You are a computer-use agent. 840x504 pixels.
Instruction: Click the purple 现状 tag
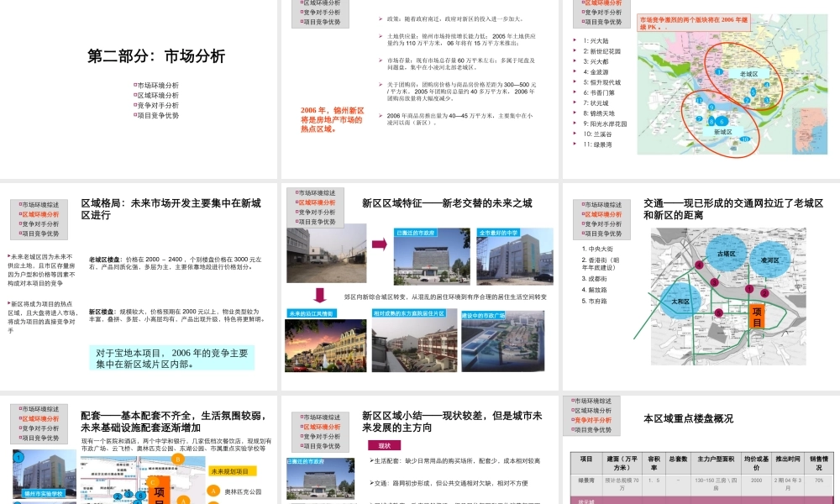coord(384,445)
